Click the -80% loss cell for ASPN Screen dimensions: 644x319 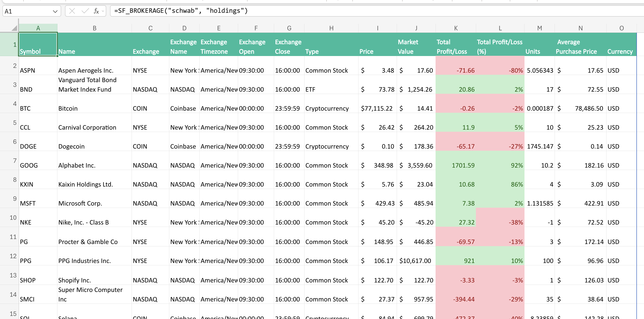pyautogui.click(x=500, y=66)
